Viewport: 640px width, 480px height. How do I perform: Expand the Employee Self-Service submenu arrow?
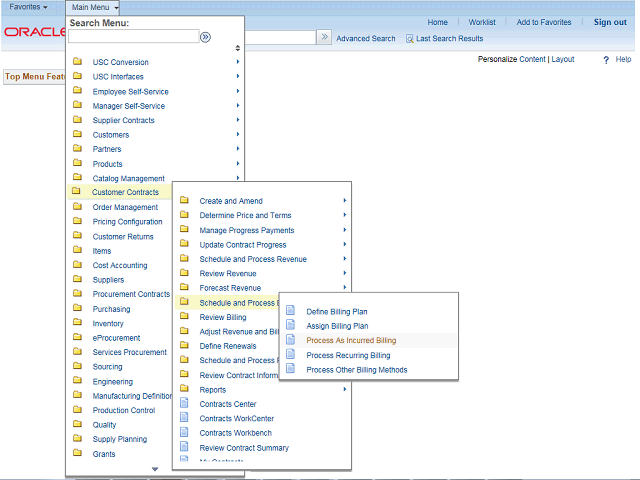(237, 91)
